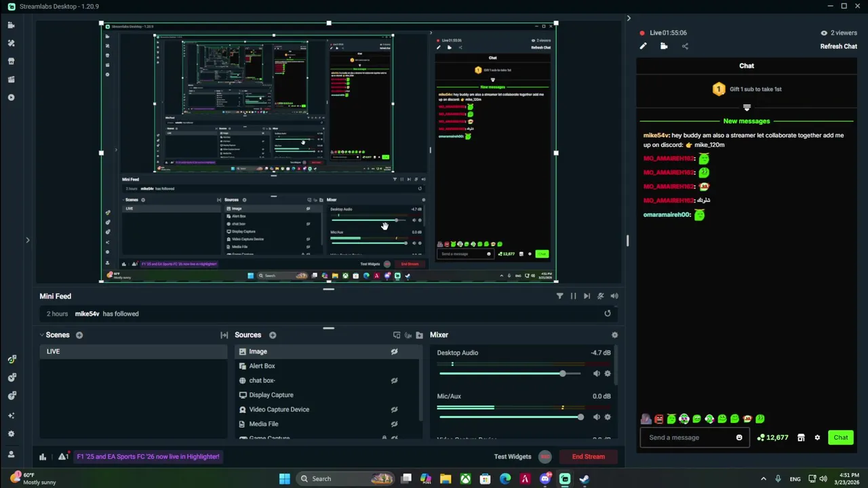Open the Mixer settings gear
Viewport: 868px width, 488px height.
coord(614,335)
